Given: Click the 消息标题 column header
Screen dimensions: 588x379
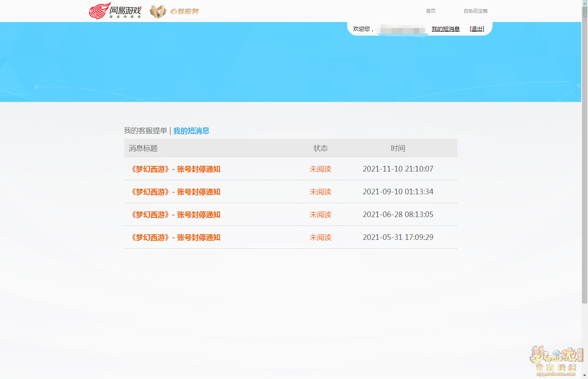Looking at the screenshot, I should point(143,148).
